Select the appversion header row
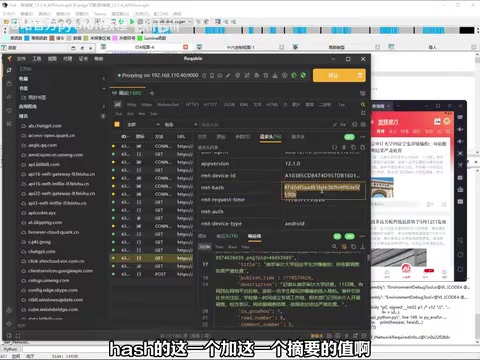 pos(282,164)
